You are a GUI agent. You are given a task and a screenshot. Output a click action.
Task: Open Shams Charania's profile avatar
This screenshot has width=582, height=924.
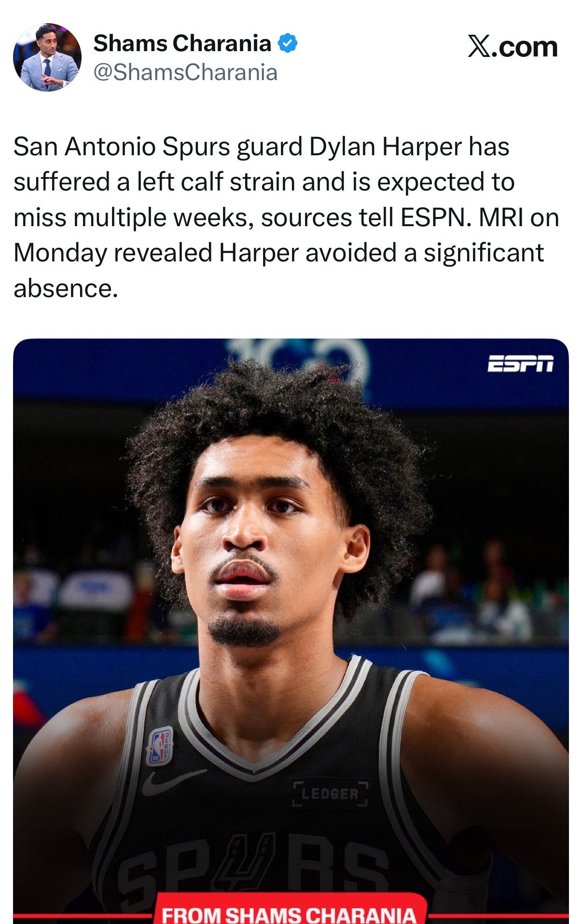coord(47,57)
